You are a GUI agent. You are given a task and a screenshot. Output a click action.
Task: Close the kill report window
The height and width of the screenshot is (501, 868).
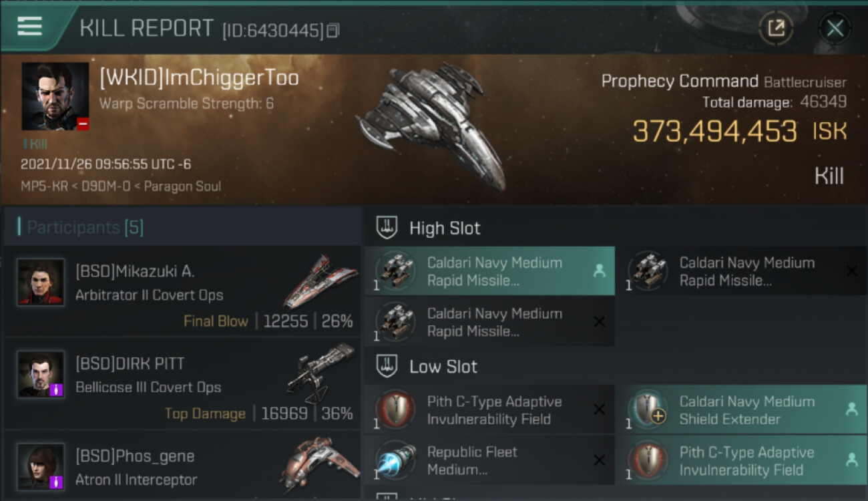(x=835, y=28)
